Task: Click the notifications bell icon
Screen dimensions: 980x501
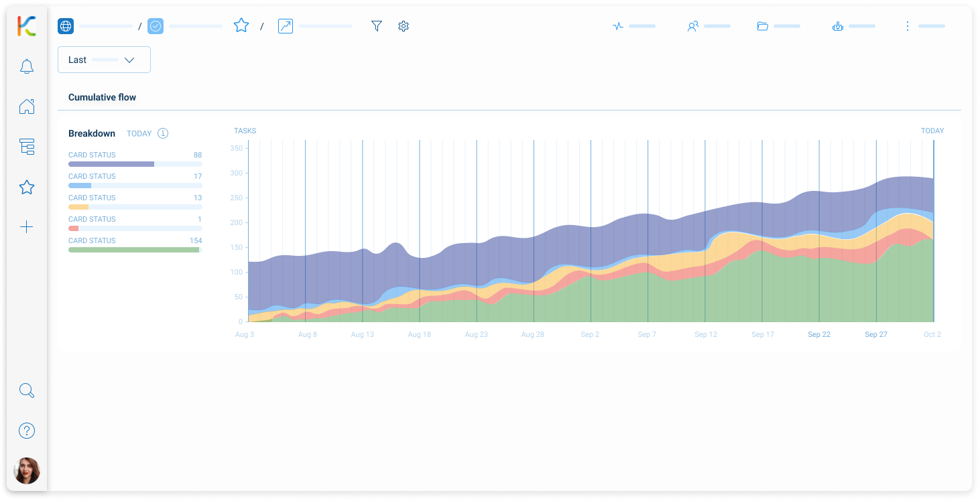Action: coord(27,66)
